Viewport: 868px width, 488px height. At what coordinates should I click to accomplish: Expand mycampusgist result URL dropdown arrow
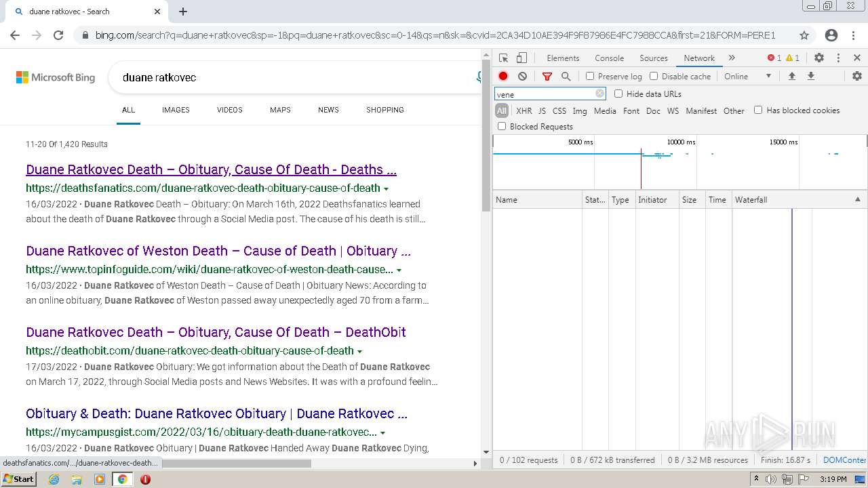point(382,432)
